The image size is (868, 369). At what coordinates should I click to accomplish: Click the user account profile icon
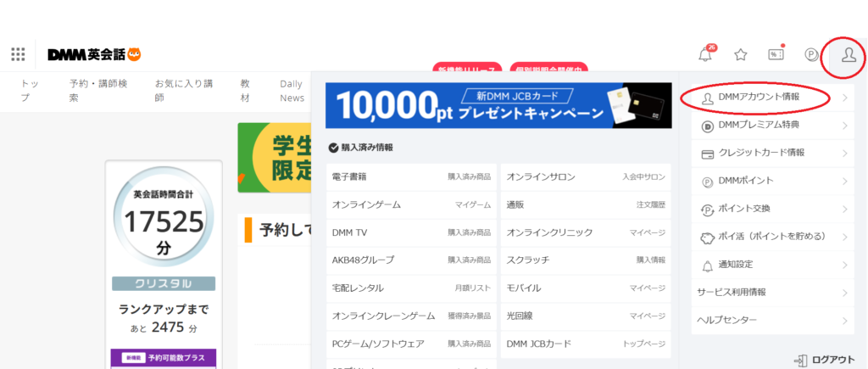(846, 55)
